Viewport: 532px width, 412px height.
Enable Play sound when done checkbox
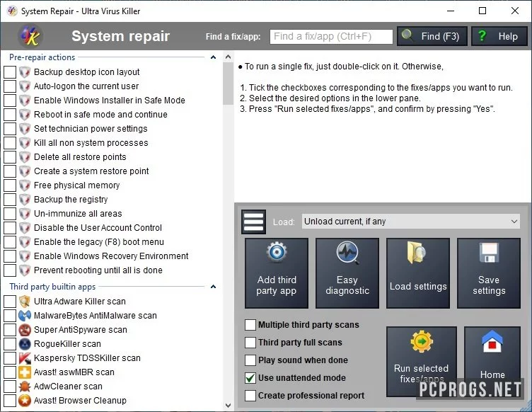tap(250, 360)
